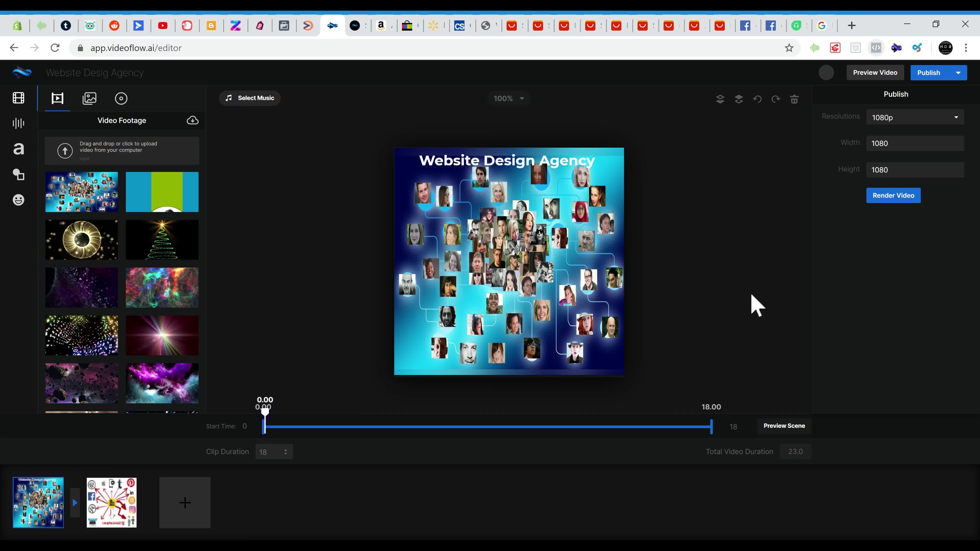Screen dimensions: 980x551
Task: Bring layer forward icon in canvas toolbar
Action: (x=739, y=99)
